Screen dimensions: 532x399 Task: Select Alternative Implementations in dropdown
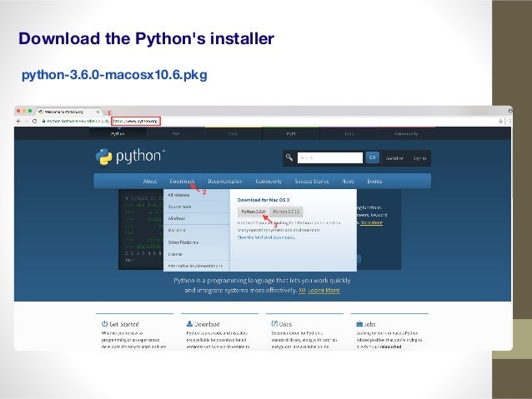click(x=197, y=266)
